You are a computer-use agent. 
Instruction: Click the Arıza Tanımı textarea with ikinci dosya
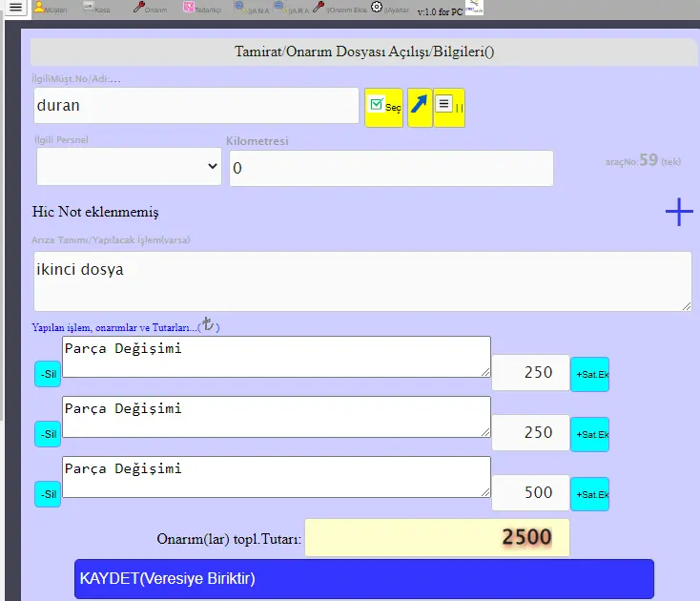361,280
